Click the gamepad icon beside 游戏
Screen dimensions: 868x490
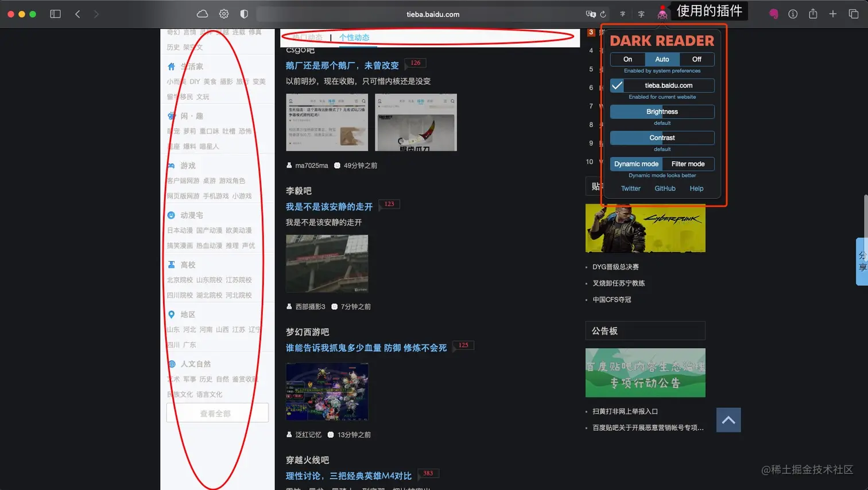[171, 165]
